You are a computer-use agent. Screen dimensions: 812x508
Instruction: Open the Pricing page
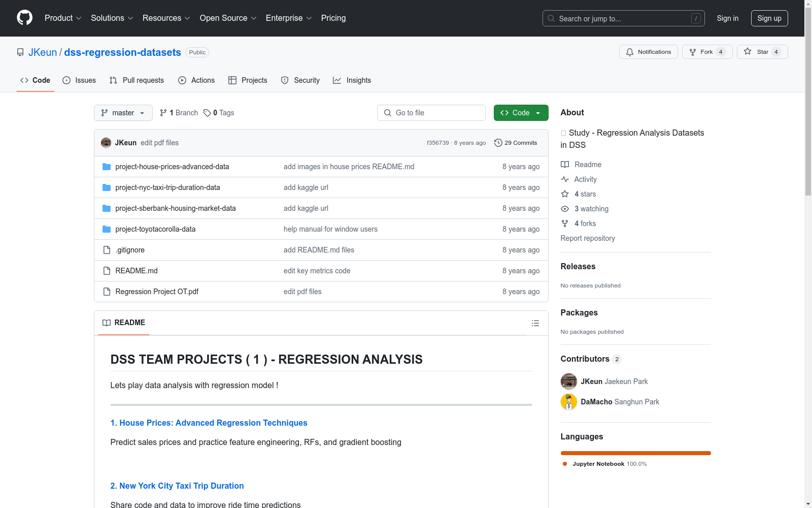pyautogui.click(x=333, y=18)
